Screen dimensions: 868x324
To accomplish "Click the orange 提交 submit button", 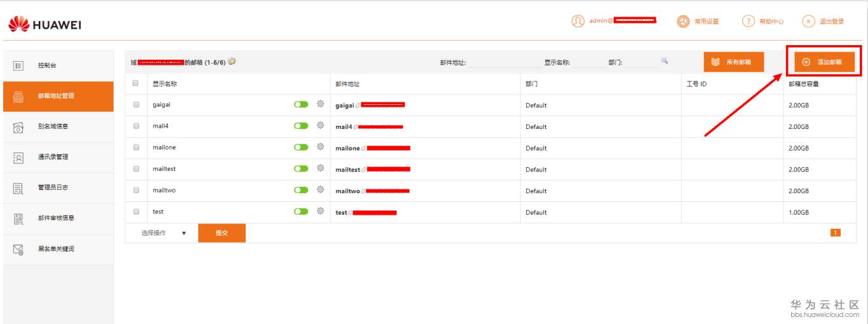I will [222, 233].
